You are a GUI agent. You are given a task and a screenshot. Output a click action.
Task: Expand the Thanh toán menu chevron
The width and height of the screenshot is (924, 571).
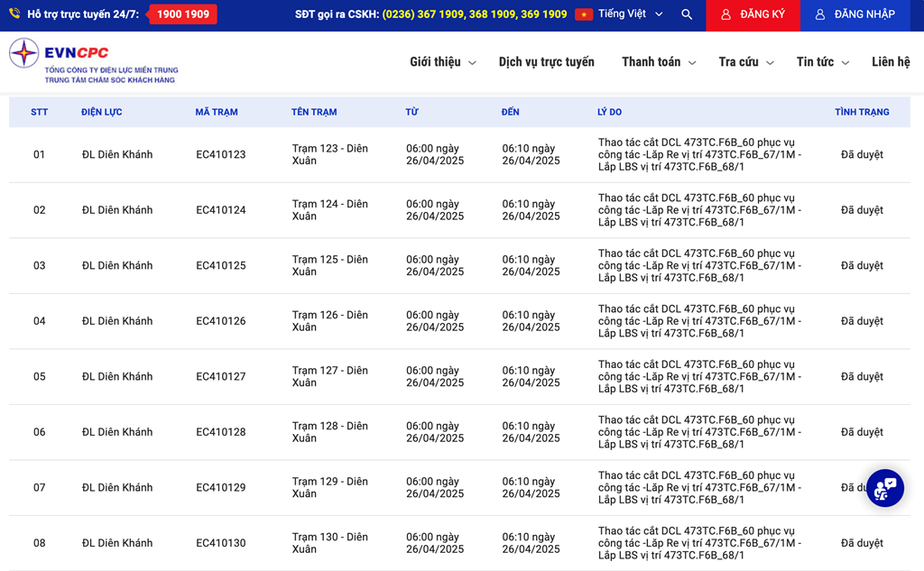692,62
